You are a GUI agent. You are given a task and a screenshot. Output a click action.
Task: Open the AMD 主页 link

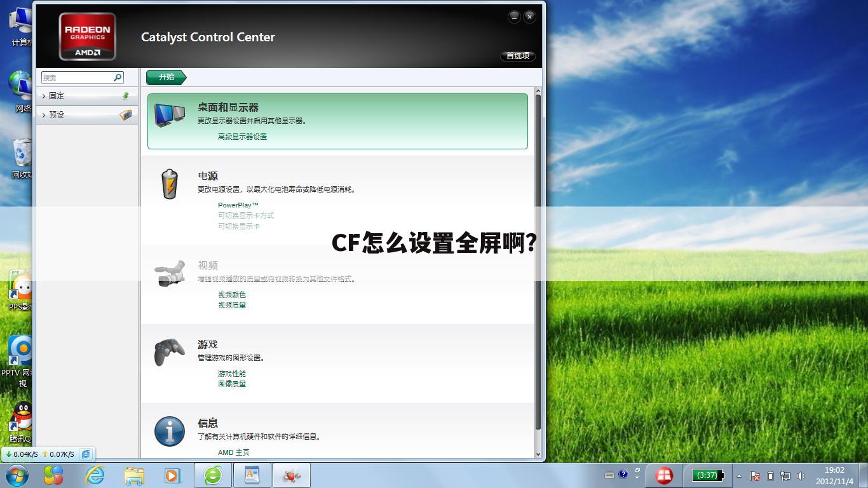234,452
